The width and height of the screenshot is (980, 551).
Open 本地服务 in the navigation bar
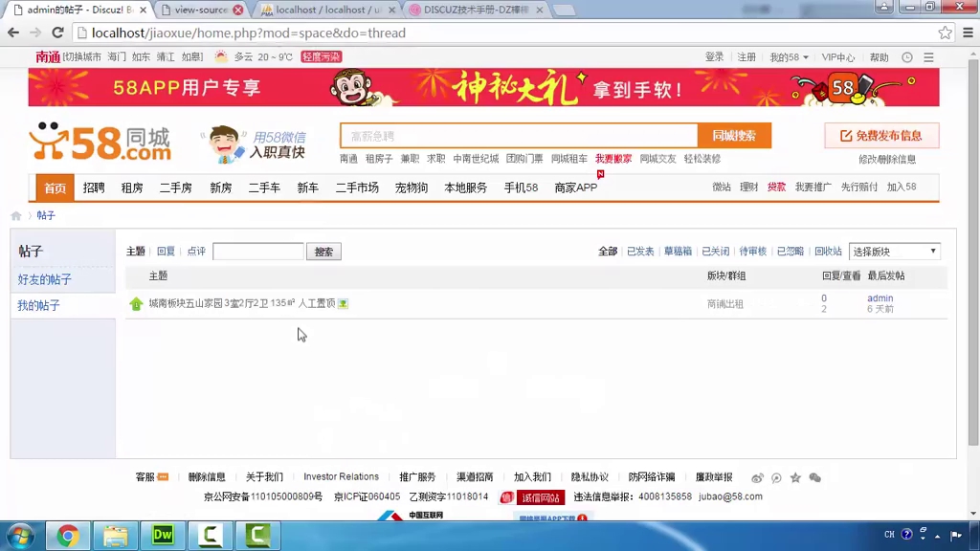[466, 187]
